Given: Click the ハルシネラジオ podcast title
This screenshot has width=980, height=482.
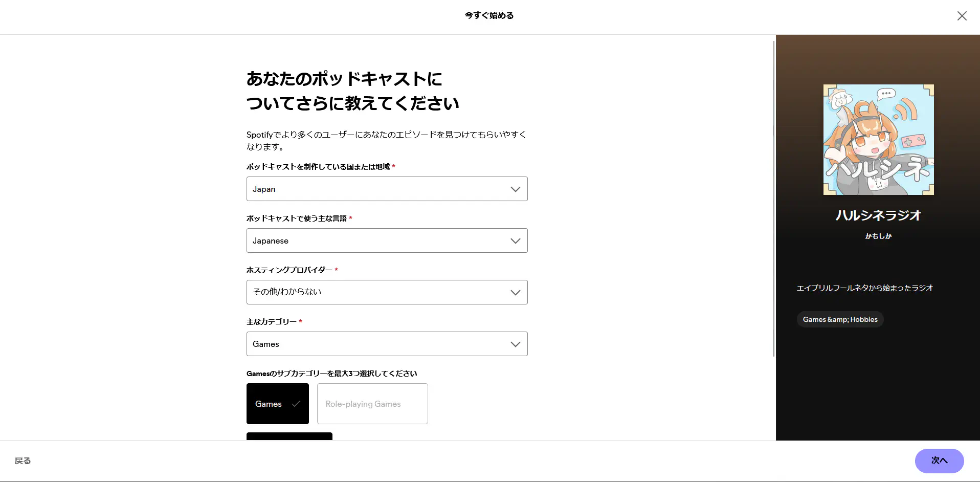Looking at the screenshot, I should (x=878, y=215).
